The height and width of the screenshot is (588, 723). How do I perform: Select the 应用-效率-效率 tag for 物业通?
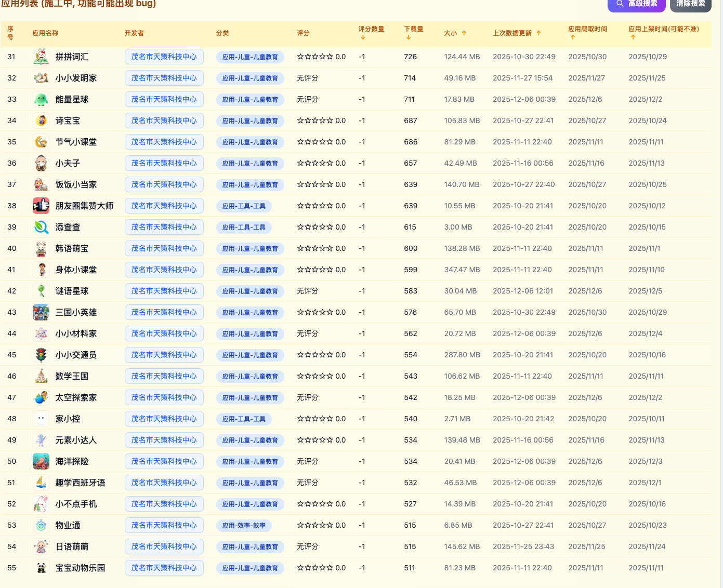coord(244,525)
